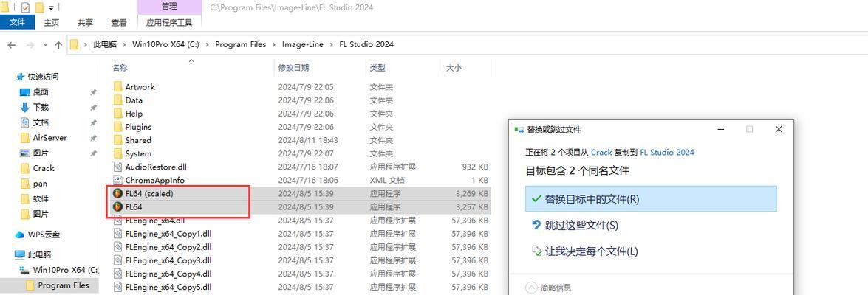Open 下载 in quick access

coord(40,107)
